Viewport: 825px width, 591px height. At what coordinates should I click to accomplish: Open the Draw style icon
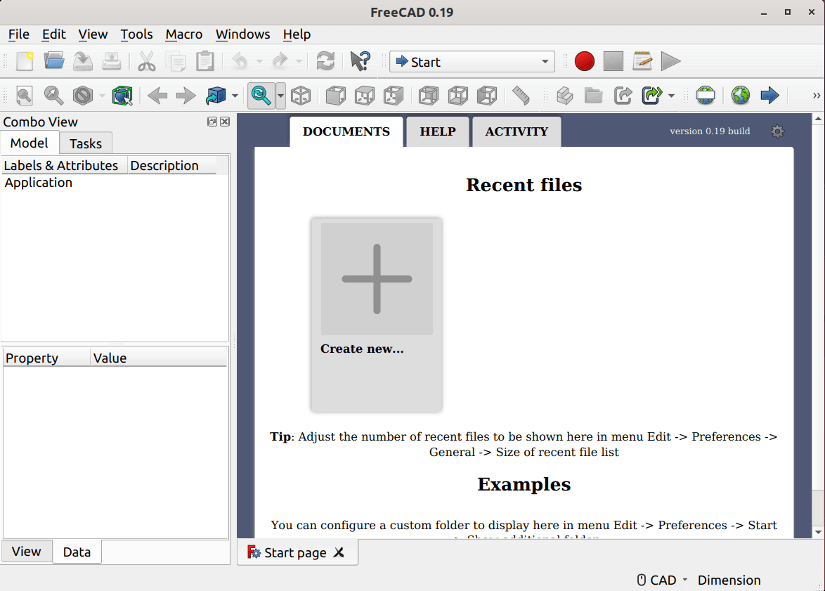pyautogui.click(x=83, y=96)
